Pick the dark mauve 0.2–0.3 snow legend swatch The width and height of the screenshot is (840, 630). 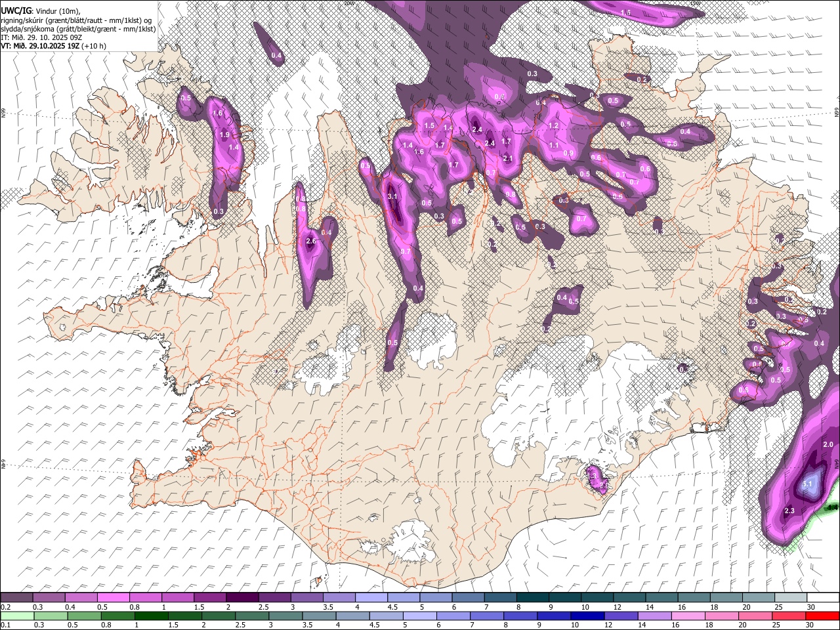16,598
